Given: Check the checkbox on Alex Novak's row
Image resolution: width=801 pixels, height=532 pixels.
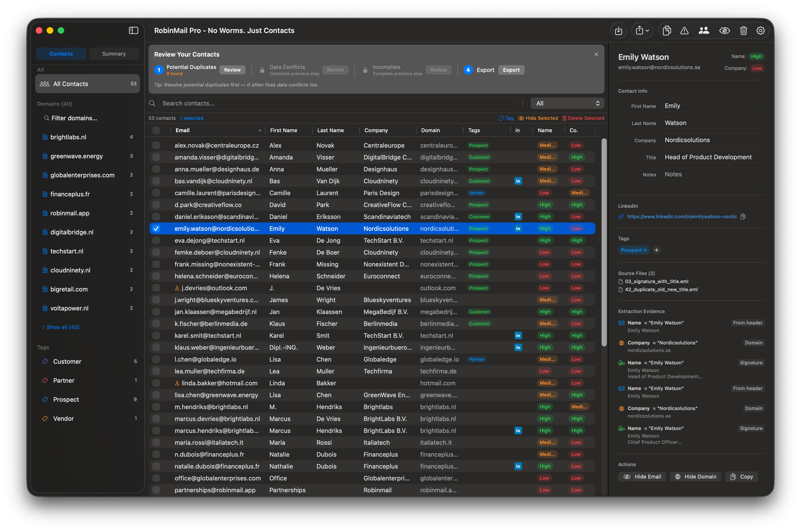Looking at the screenshot, I should pos(156,145).
